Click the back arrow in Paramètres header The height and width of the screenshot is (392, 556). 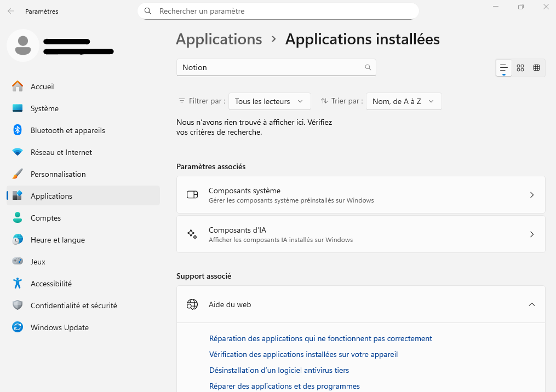11,11
